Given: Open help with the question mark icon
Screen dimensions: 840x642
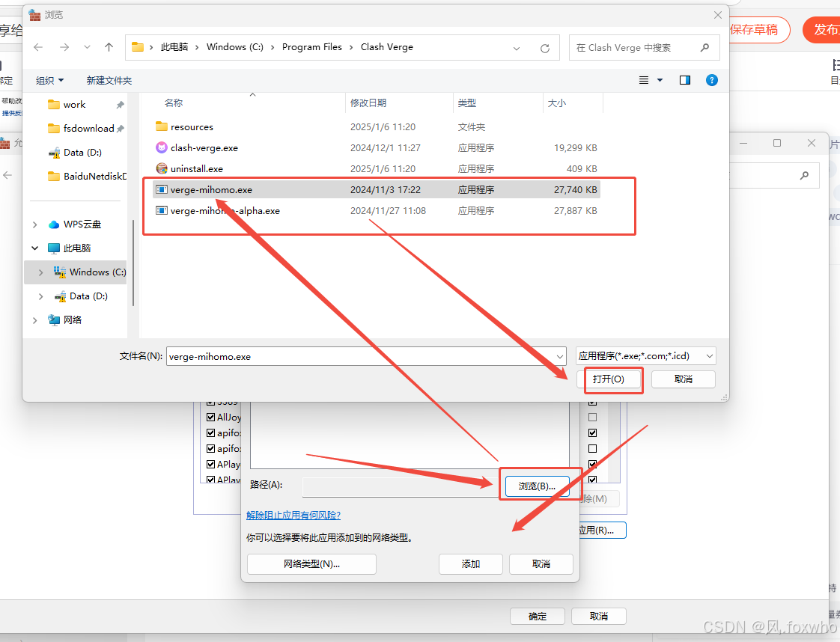Looking at the screenshot, I should coord(711,80).
